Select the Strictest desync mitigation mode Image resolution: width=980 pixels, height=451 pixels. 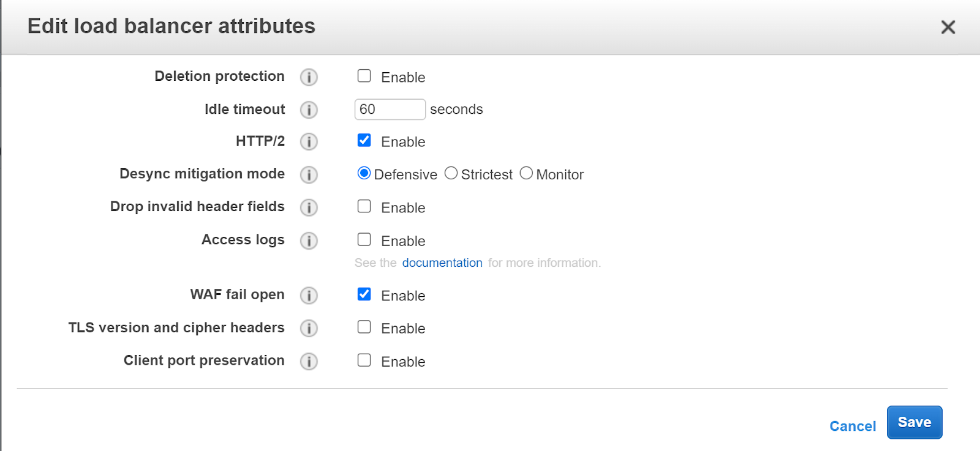point(451,173)
